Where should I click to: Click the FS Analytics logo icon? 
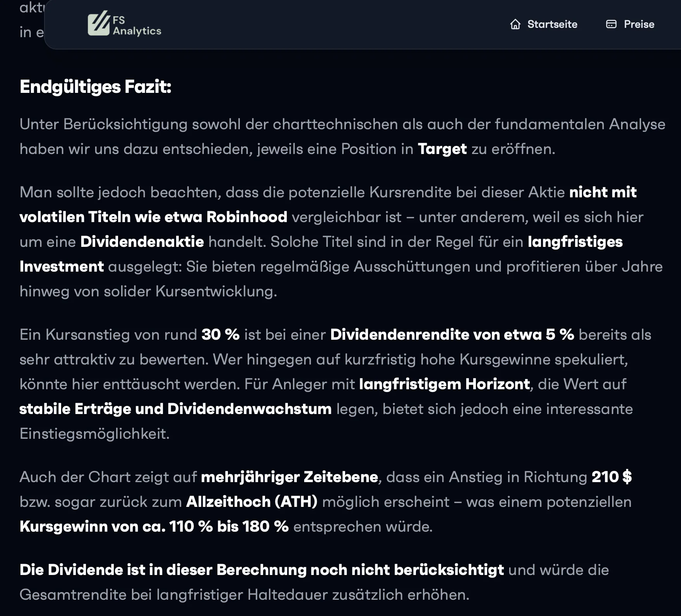[99, 24]
